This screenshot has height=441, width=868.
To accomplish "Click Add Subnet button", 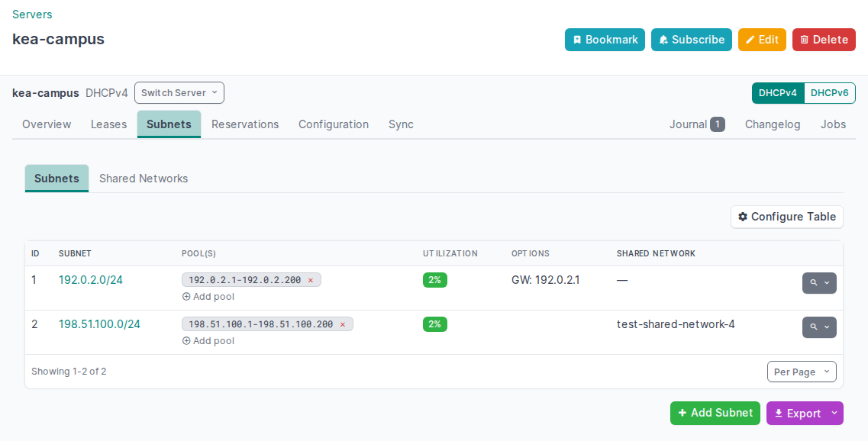I will (x=715, y=414).
